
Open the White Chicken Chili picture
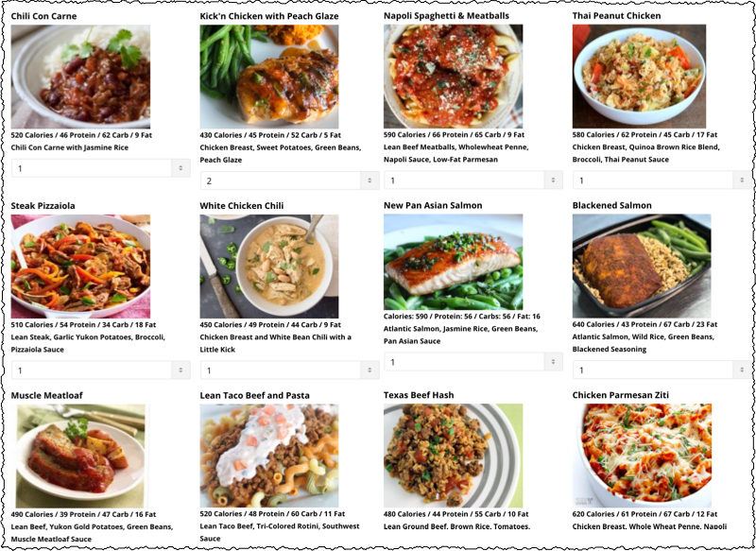click(x=269, y=267)
